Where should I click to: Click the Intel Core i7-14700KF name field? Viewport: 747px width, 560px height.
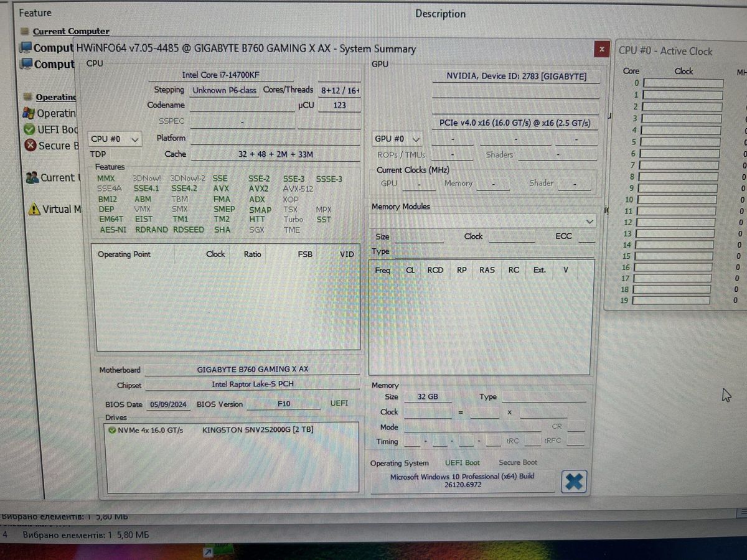tap(221, 75)
